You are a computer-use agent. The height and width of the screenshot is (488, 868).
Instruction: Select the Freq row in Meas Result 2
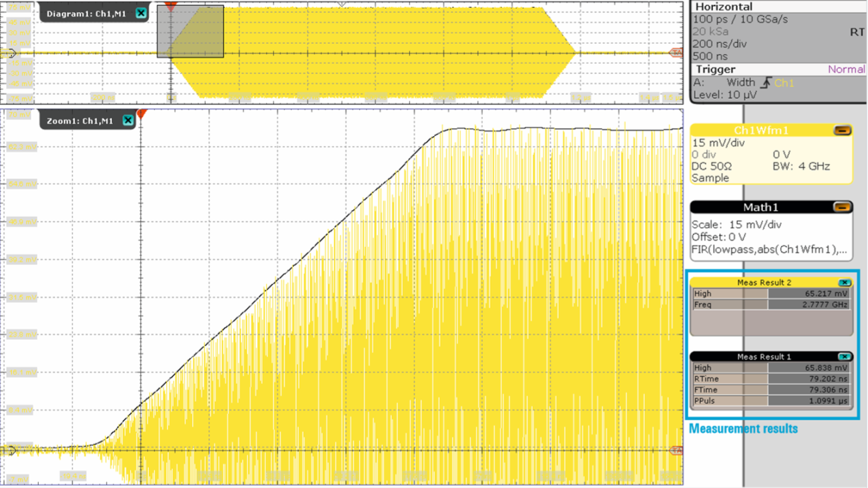tap(734, 304)
